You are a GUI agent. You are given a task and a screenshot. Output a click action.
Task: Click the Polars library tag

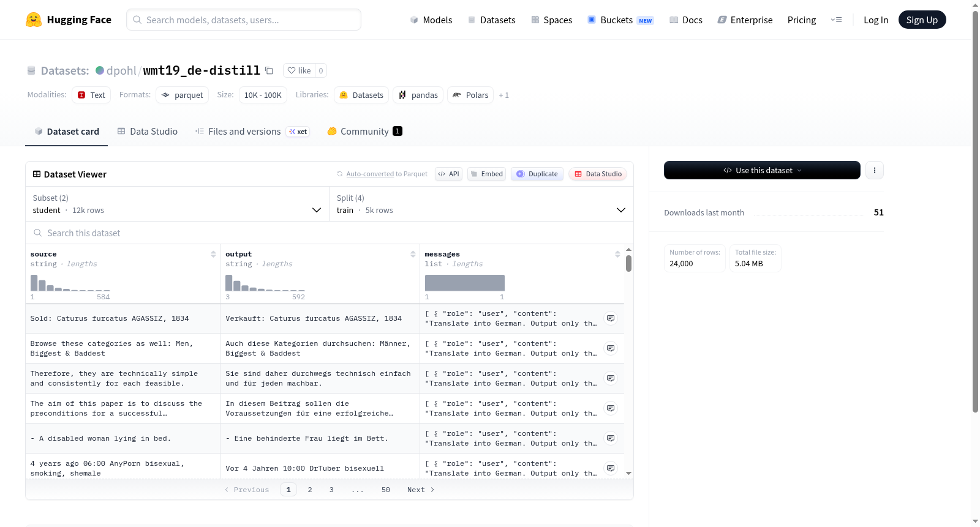pos(470,95)
